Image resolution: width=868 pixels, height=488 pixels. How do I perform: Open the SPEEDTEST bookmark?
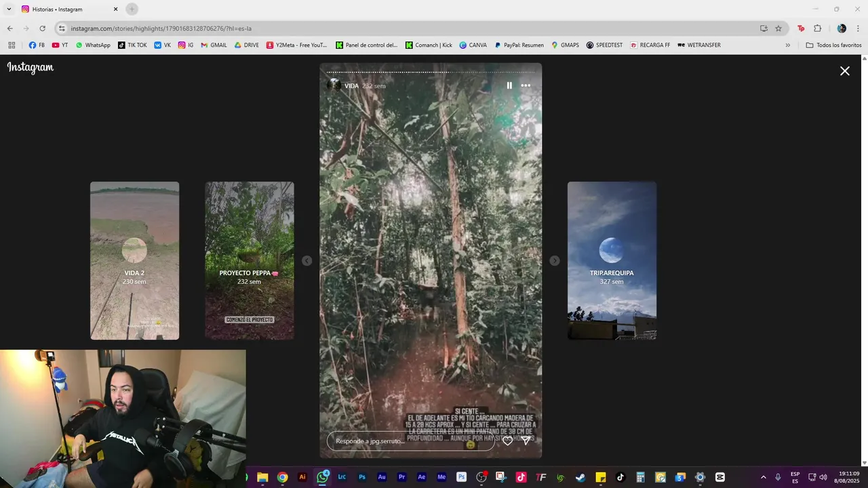coord(604,45)
